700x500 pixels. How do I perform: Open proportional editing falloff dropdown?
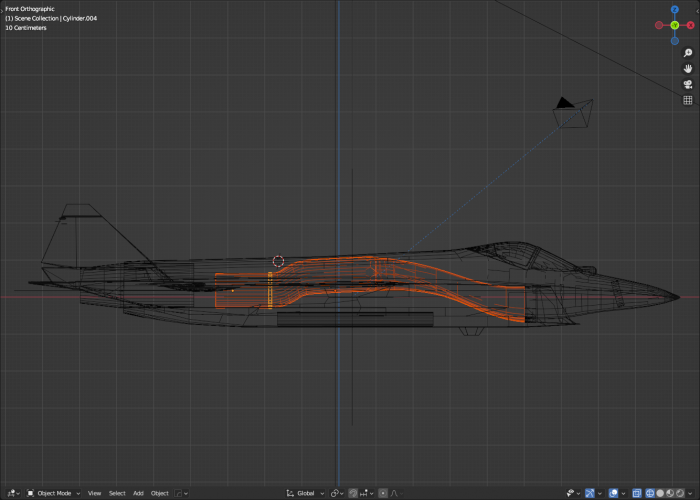(x=396, y=493)
